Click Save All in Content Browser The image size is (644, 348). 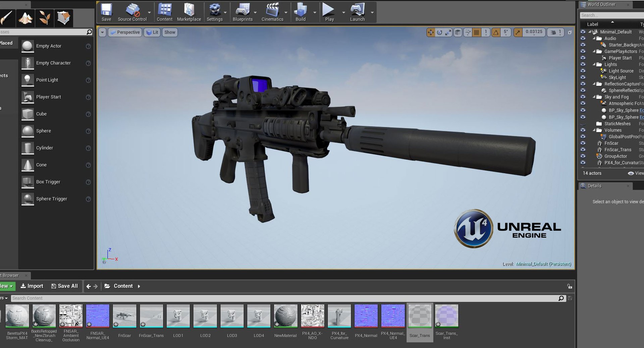pos(64,286)
